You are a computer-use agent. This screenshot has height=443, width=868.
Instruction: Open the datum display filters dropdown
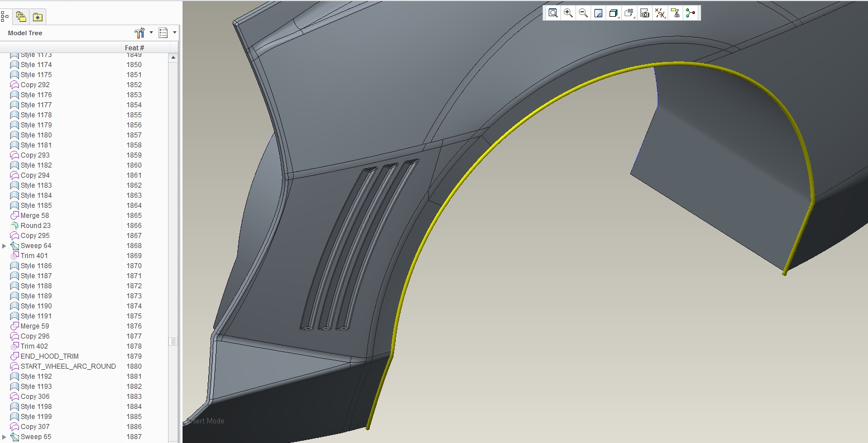[660, 13]
